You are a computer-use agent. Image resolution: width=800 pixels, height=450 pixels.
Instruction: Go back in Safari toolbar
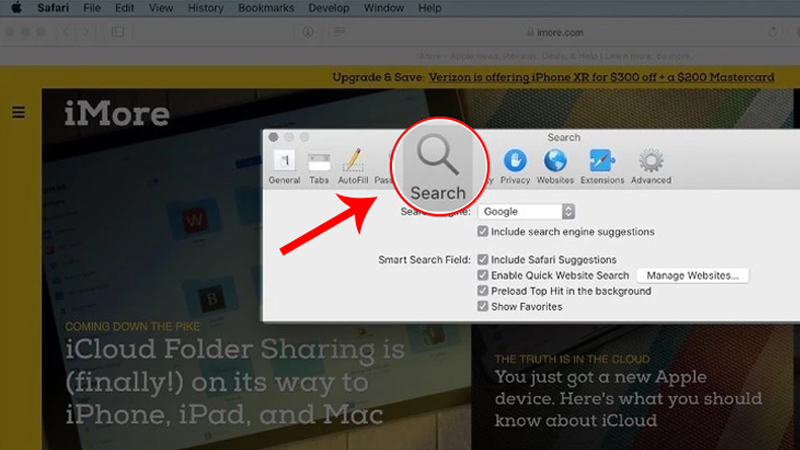pos(66,32)
